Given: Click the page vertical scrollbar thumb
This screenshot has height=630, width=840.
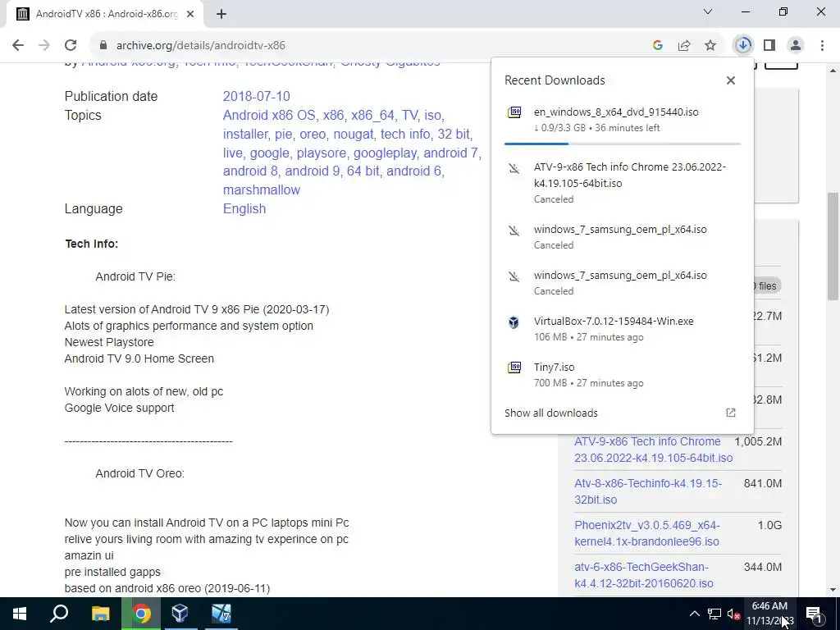Looking at the screenshot, I should 833,246.
